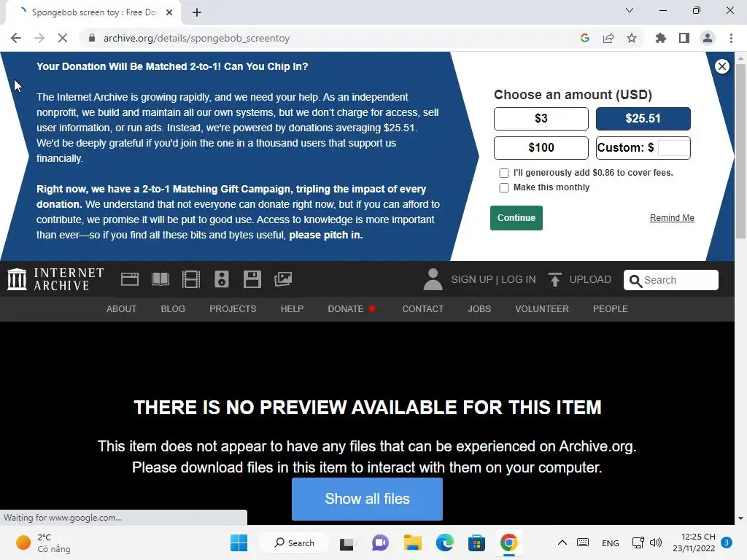Close the Spongebob screen toy tab
Viewport: 747px width, 560px height.
coord(169,12)
